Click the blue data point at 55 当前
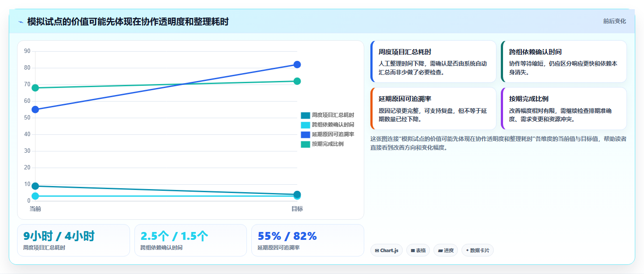The image size is (644, 274). tap(35, 109)
